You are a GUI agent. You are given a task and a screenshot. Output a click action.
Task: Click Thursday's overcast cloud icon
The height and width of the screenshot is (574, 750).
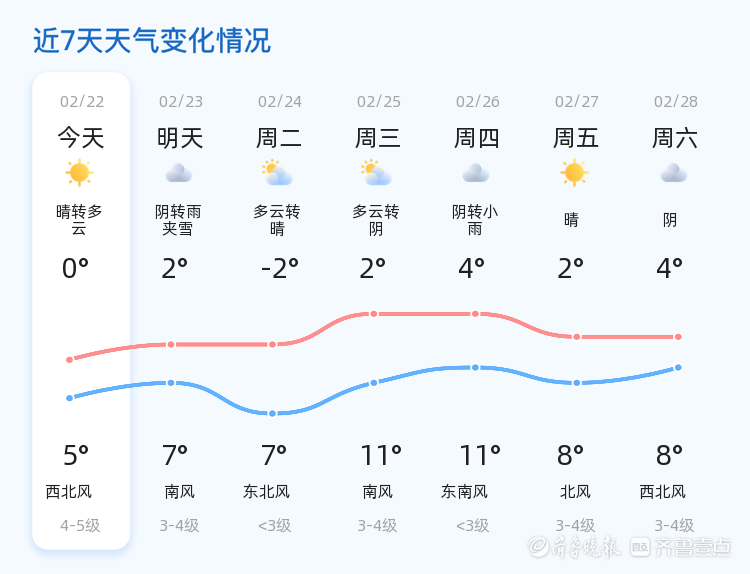click(476, 173)
